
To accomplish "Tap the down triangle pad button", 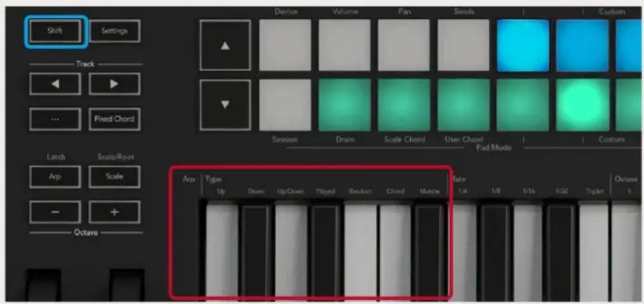I will click(x=225, y=105).
